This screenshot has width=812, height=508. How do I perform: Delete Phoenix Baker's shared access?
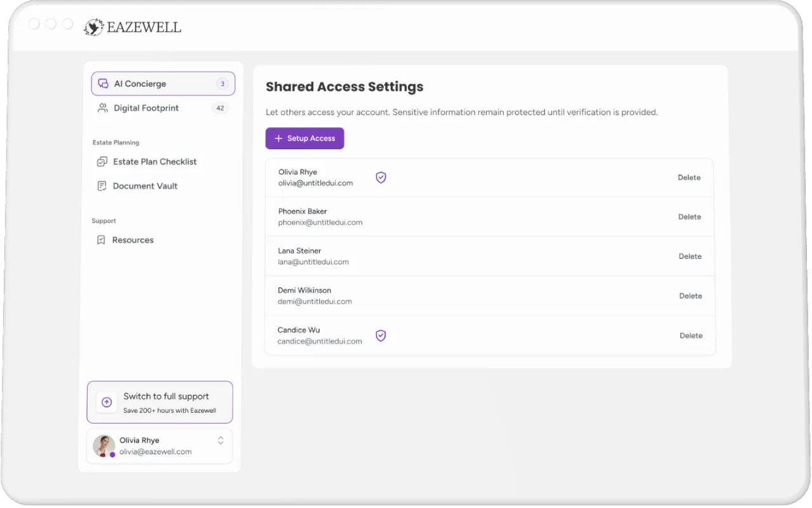point(689,217)
